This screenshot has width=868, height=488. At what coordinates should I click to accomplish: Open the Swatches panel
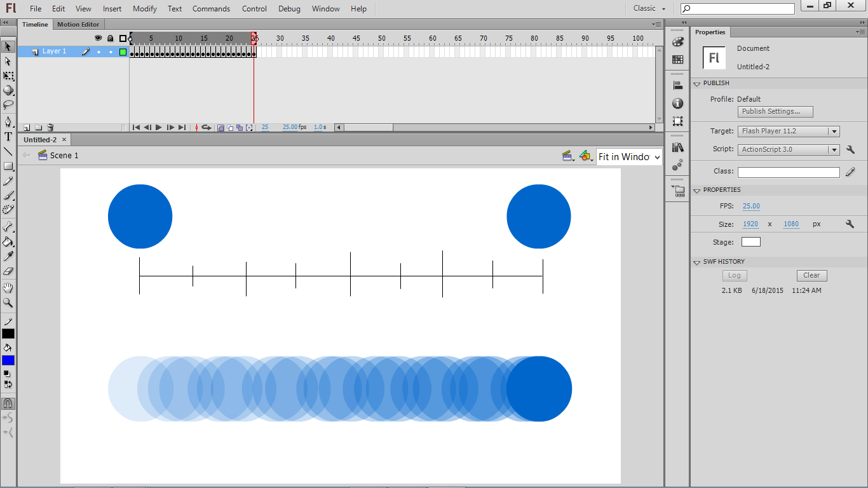click(x=677, y=58)
